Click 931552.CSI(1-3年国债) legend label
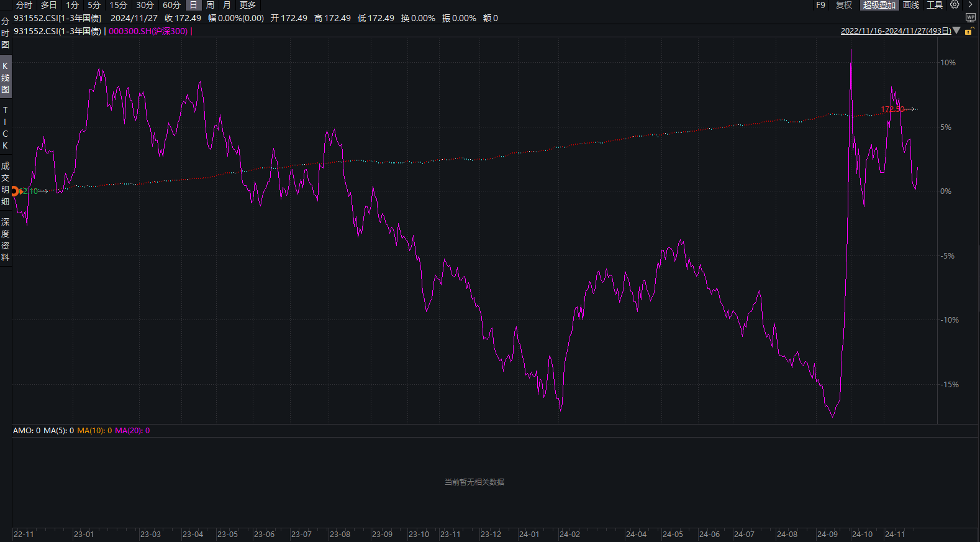 57,31
